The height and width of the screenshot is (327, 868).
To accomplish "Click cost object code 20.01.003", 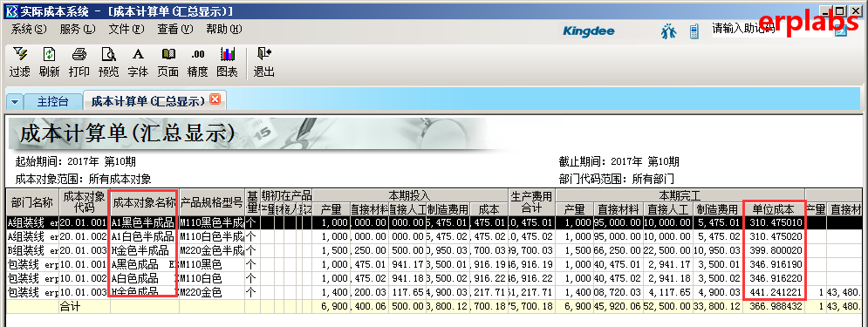I will pos(84,250).
